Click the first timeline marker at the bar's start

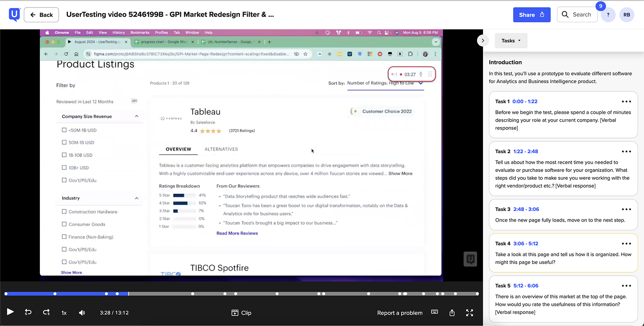tap(6, 294)
